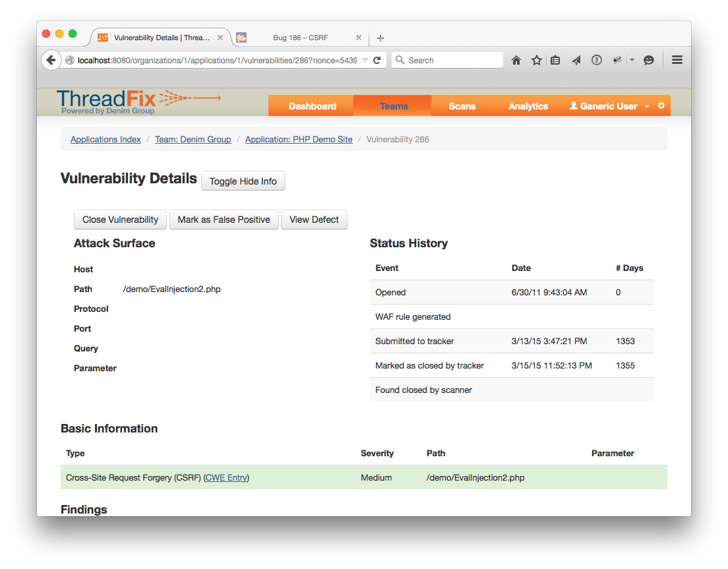The width and height of the screenshot is (728, 569).
Task: Open the chat smiley bubble icon
Action: click(x=649, y=61)
